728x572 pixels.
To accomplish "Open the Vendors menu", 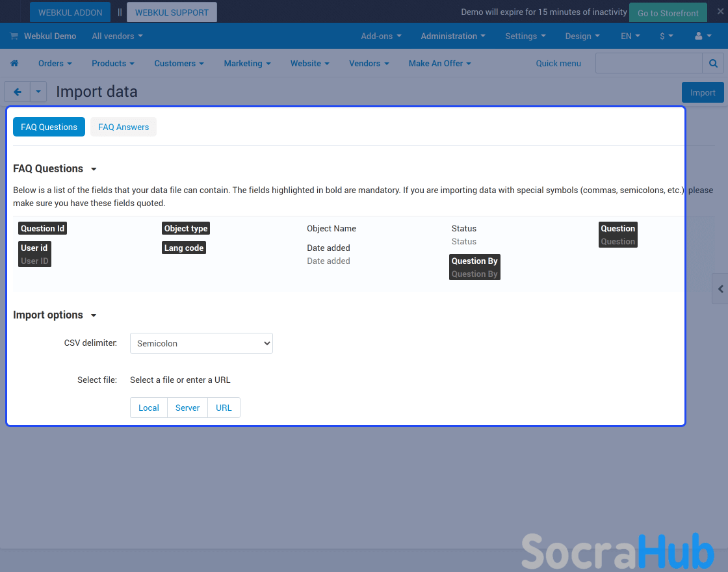I will [x=369, y=63].
